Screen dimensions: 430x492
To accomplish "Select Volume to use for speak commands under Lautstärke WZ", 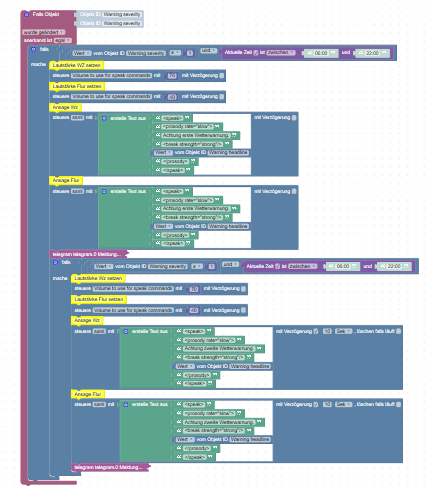I will click(112, 75).
